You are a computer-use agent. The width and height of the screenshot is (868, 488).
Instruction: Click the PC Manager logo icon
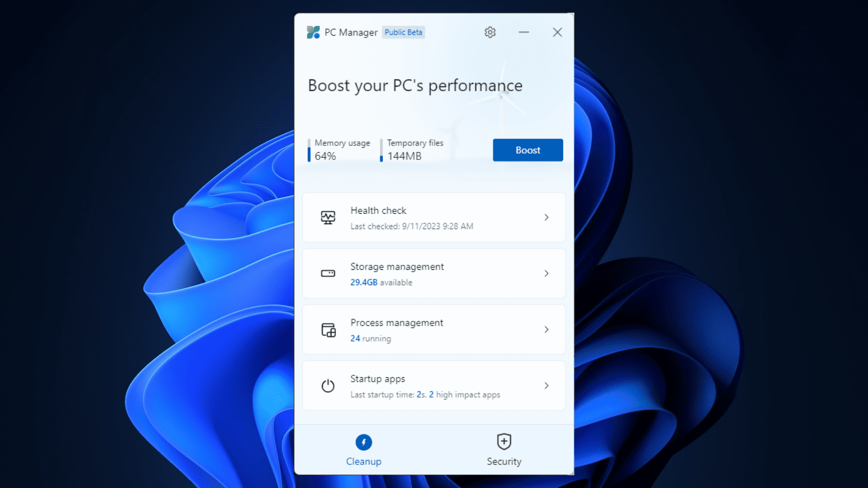pyautogui.click(x=313, y=33)
